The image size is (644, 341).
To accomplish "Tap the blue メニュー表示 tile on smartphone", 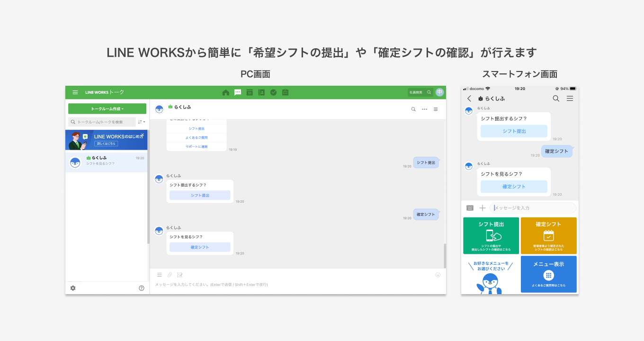I will coord(548,274).
